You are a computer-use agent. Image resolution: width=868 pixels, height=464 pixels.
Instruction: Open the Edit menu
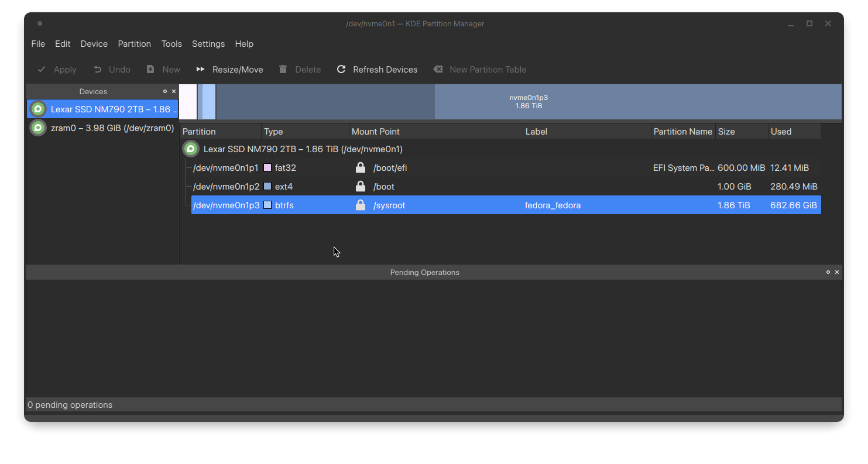coord(63,44)
